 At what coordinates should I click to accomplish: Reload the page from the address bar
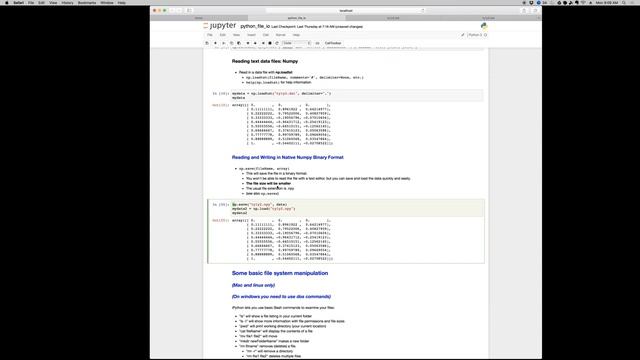point(423,10)
